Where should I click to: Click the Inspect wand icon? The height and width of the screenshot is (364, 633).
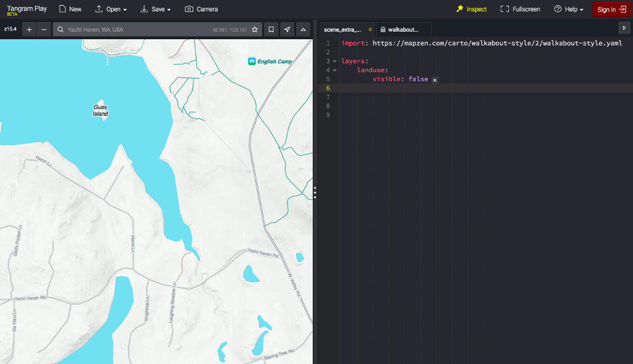click(460, 8)
